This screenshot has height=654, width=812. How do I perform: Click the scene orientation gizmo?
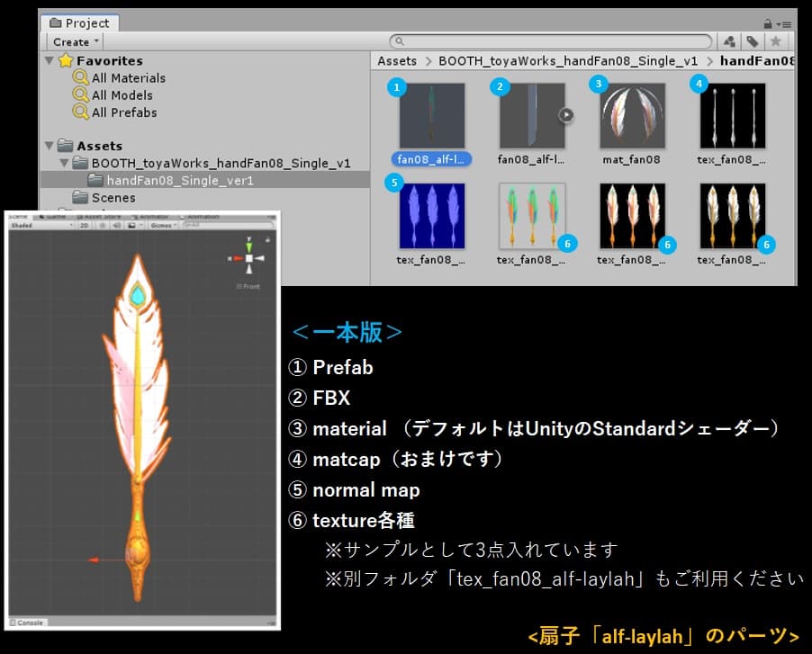pos(249,258)
